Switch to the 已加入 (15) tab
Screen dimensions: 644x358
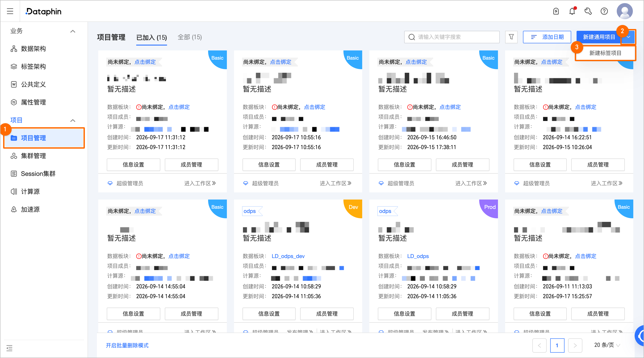tap(151, 37)
